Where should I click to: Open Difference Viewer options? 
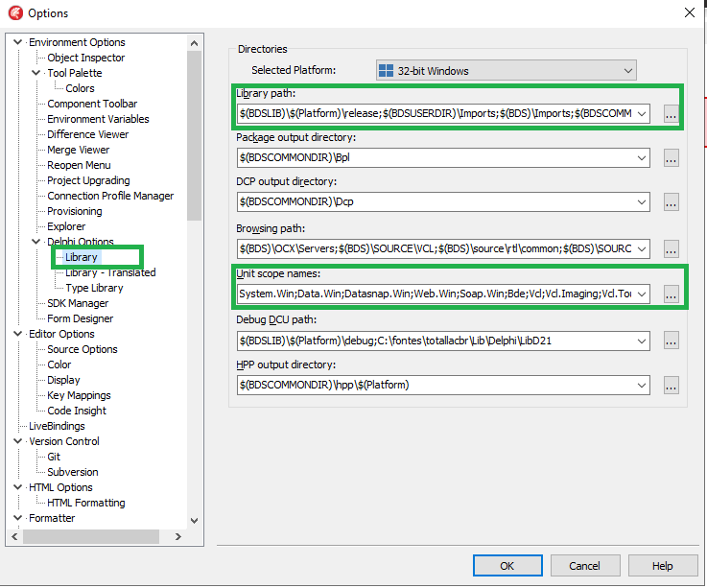(x=87, y=134)
